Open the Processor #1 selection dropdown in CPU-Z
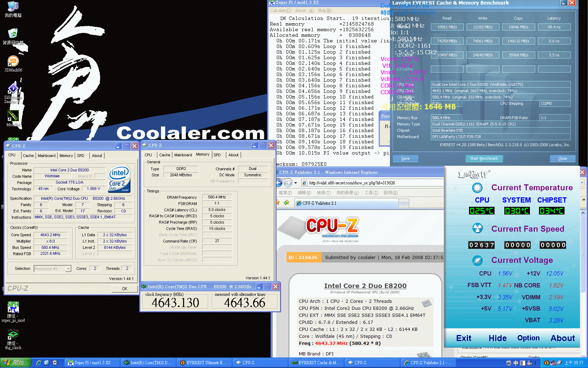588x368 pixels. tap(68, 269)
